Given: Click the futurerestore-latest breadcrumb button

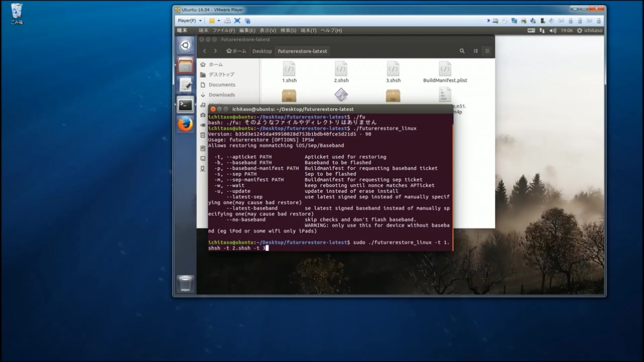Looking at the screenshot, I should click(302, 51).
